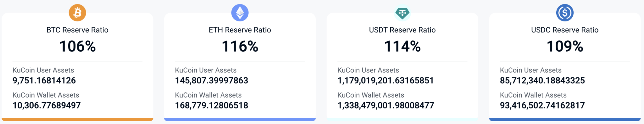The image size is (644, 124).
Task: Click USDC wallet assets value 93,416,502.74162817
Action: click(x=542, y=105)
